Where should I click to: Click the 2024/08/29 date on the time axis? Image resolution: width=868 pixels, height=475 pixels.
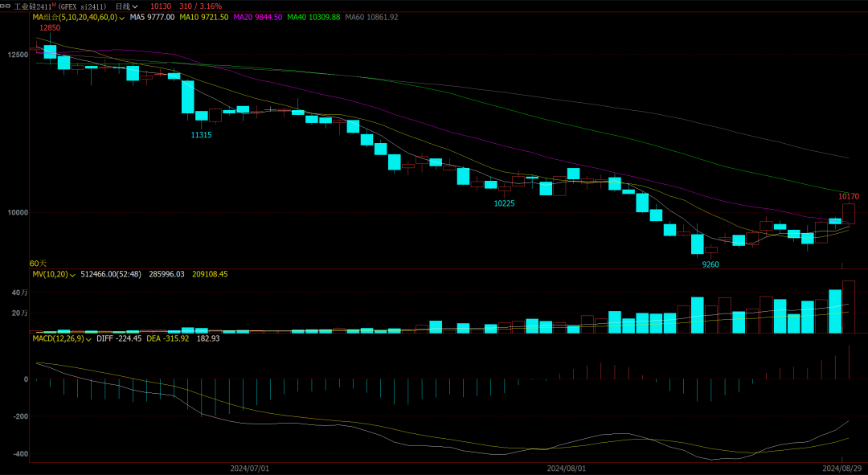[842, 467]
